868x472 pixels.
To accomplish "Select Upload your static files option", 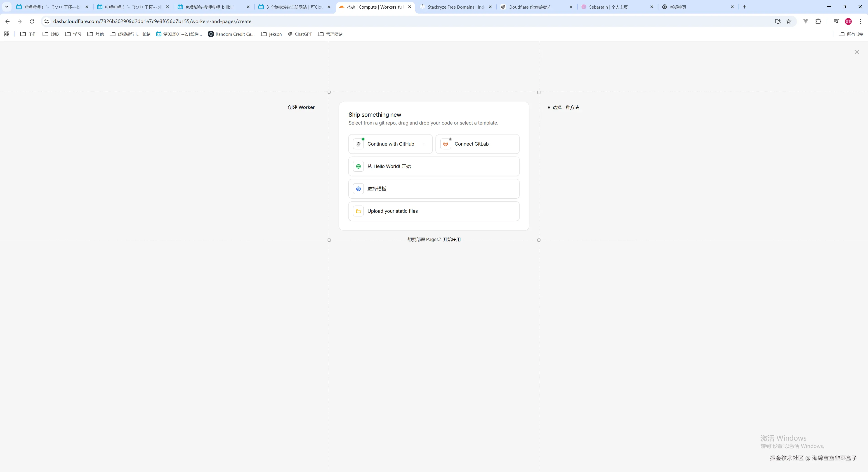I will pyautogui.click(x=434, y=211).
